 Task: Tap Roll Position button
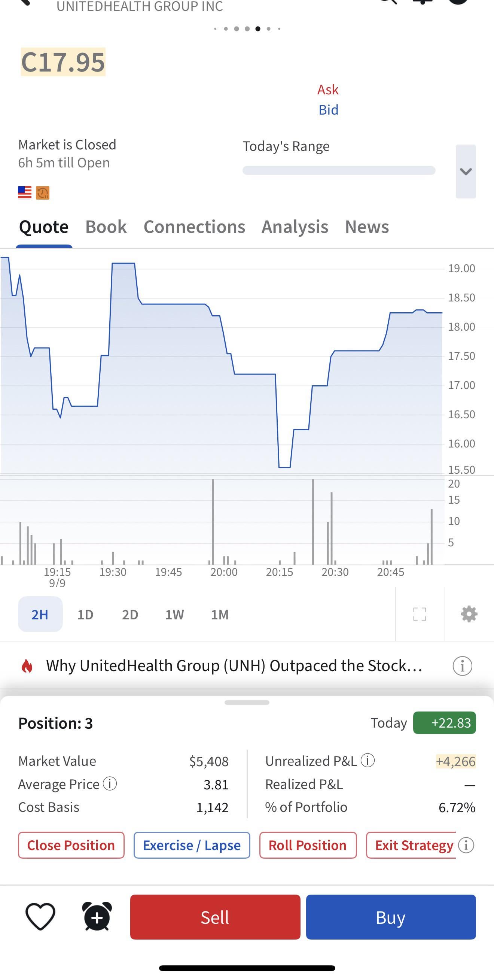point(308,845)
